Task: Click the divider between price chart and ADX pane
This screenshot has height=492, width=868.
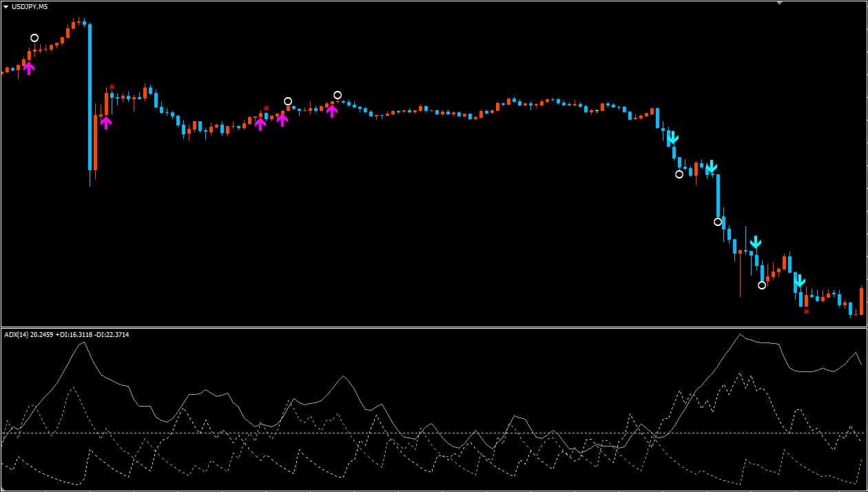Action: tap(434, 327)
